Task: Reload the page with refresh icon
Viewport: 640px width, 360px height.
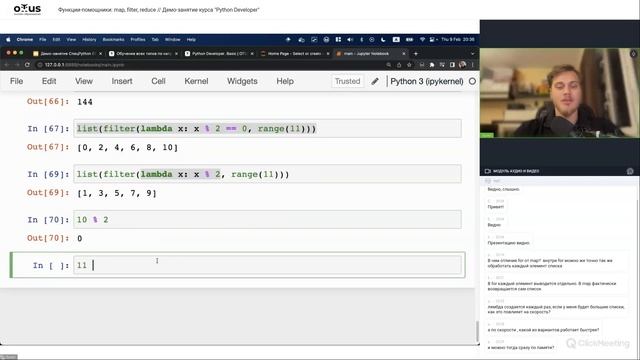Action: [27, 65]
